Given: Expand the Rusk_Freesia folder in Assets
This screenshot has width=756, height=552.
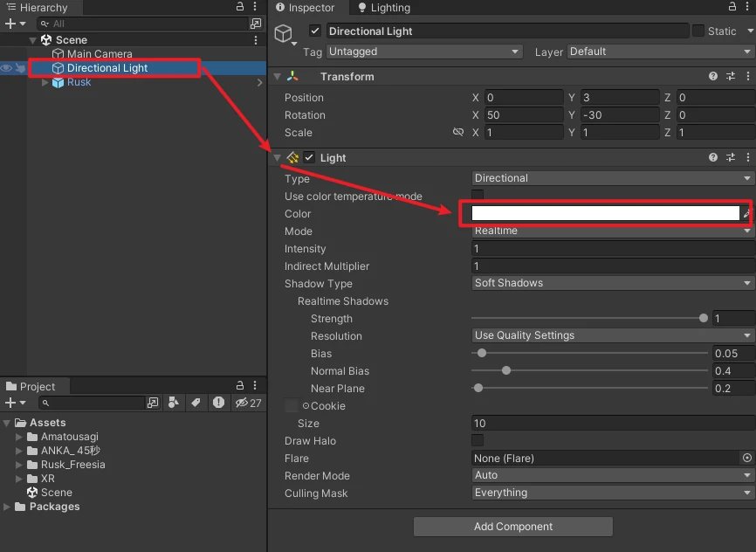Looking at the screenshot, I should (x=20, y=465).
